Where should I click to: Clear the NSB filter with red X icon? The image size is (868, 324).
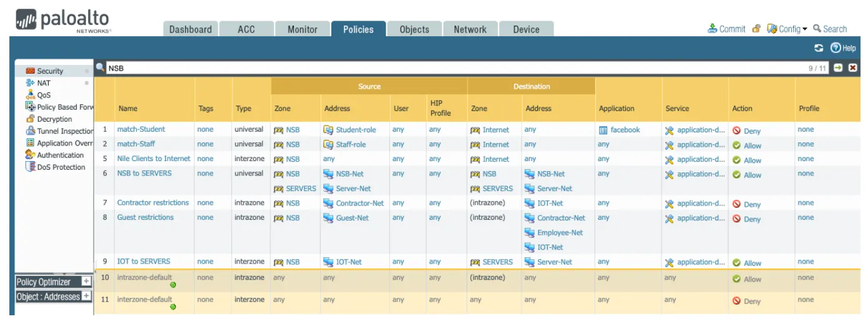[853, 68]
